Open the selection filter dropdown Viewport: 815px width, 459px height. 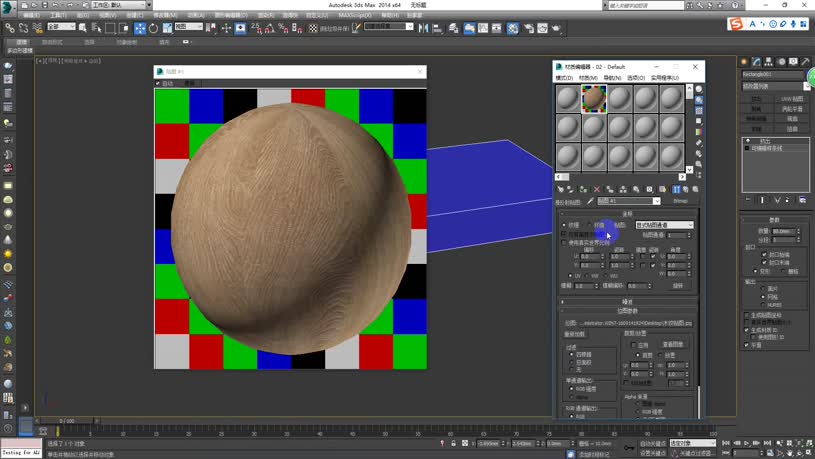coord(61,27)
